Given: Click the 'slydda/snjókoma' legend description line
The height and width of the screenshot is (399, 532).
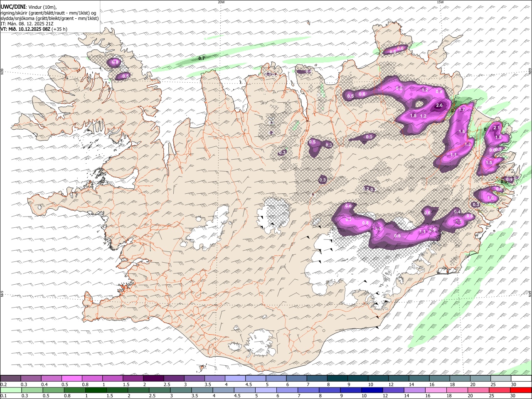Looking at the screenshot, I should pos(49,18).
